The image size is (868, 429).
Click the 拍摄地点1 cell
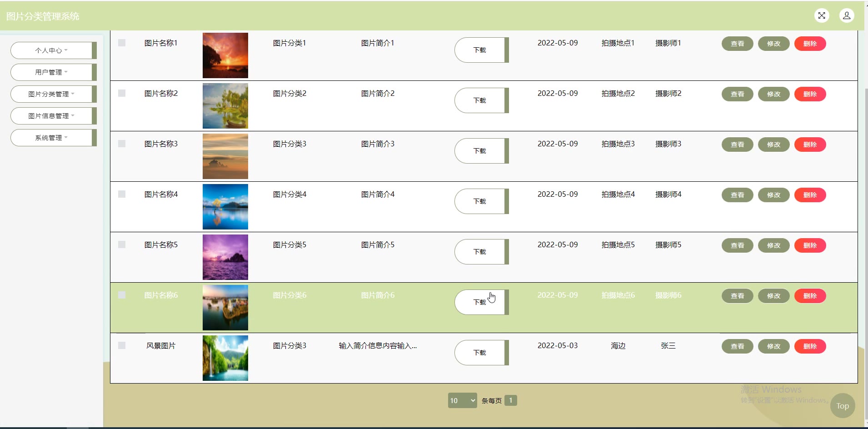(618, 43)
